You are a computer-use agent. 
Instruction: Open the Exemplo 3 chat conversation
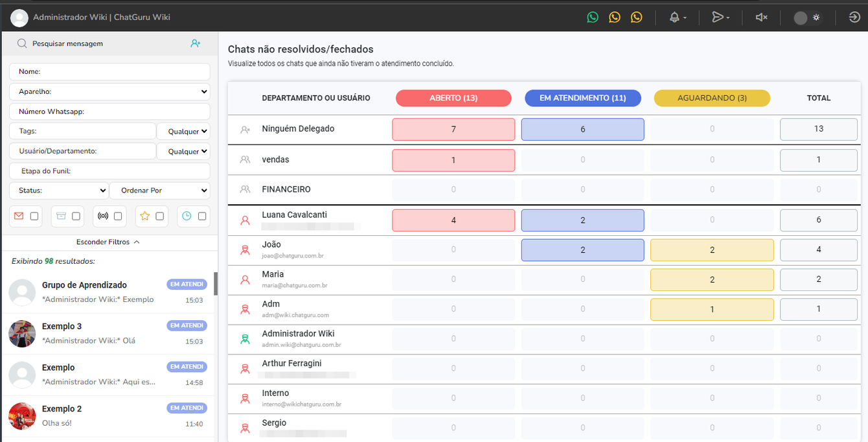(x=108, y=334)
